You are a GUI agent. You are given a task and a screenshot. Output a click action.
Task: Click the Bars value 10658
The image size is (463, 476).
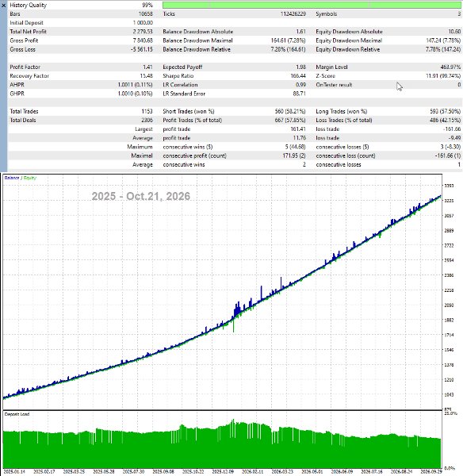146,14
